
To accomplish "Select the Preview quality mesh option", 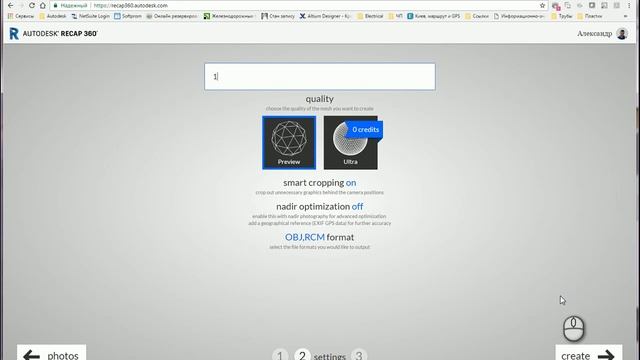I will [x=289, y=142].
